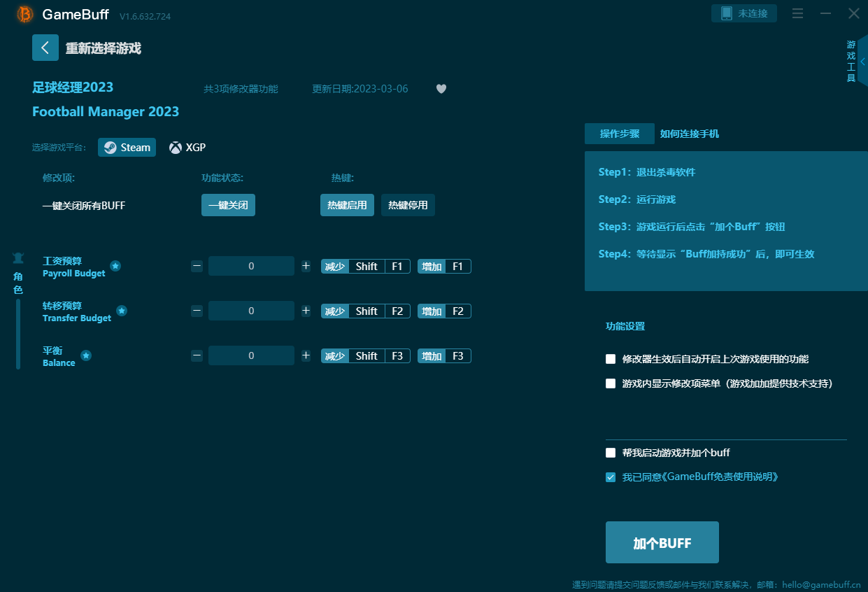Open the GameBuff免责使用说明 link
868x592 pixels.
pyautogui.click(x=720, y=477)
